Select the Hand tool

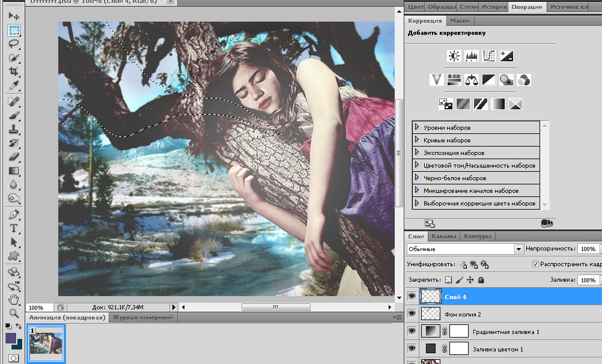pyautogui.click(x=13, y=299)
